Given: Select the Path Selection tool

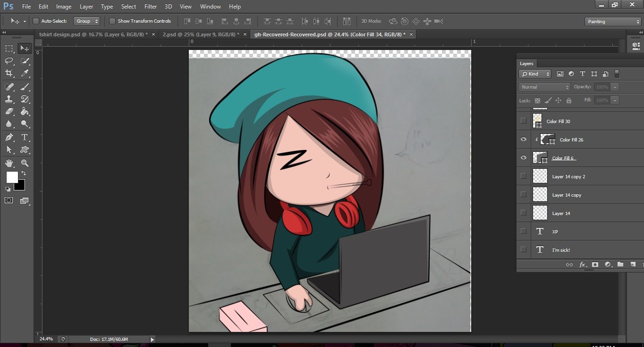Looking at the screenshot, I should (x=9, y=149).
